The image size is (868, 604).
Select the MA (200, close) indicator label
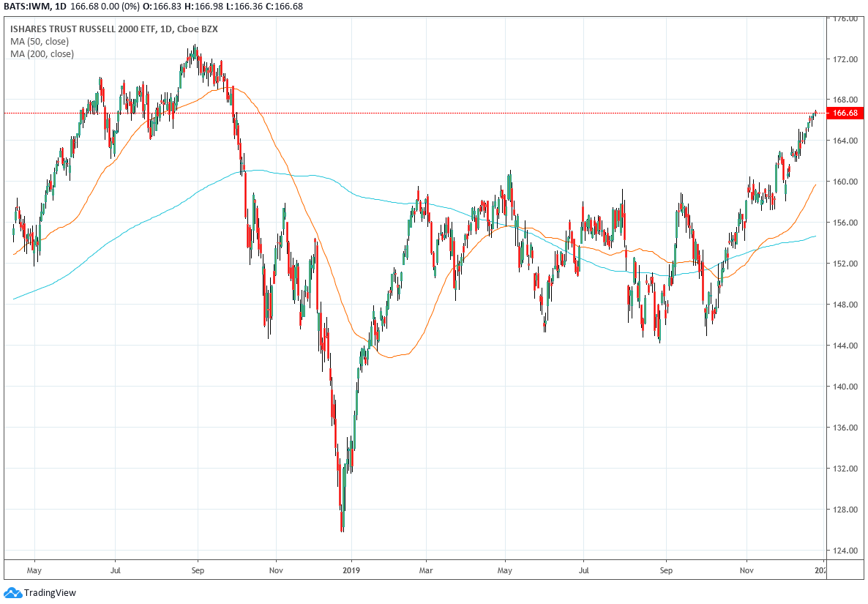click(x=42, y=53)
